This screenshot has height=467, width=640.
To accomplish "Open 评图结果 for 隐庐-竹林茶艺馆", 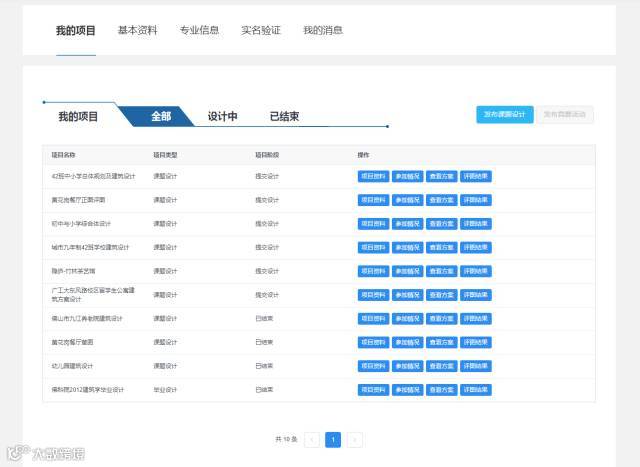I will pos(476,271).
